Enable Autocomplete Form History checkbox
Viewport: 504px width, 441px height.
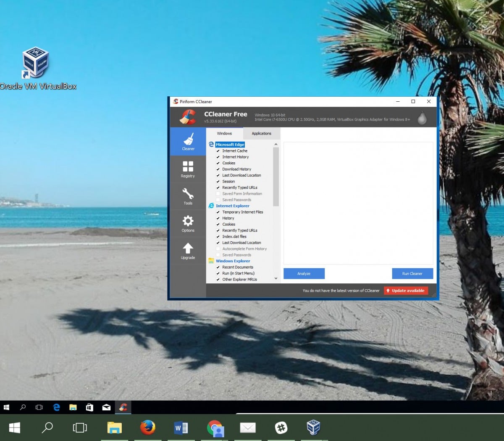[218, 249]
